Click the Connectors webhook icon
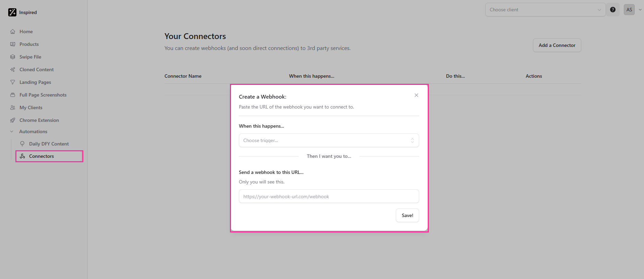This screenshot has width=644, height=279. [22, 156]
